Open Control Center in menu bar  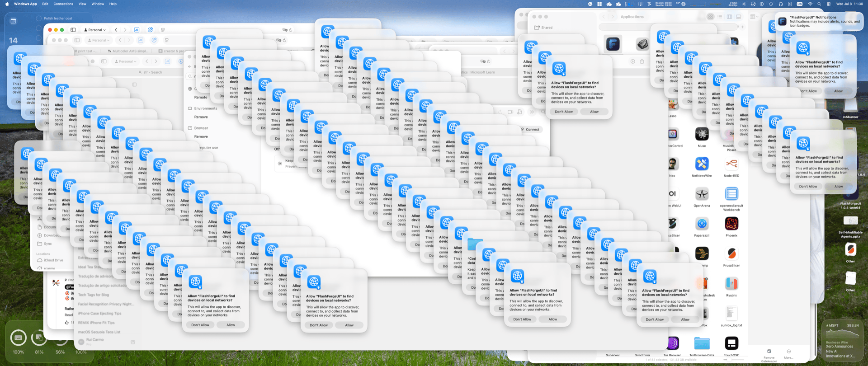pyautogui.click(x=829, y=4)
